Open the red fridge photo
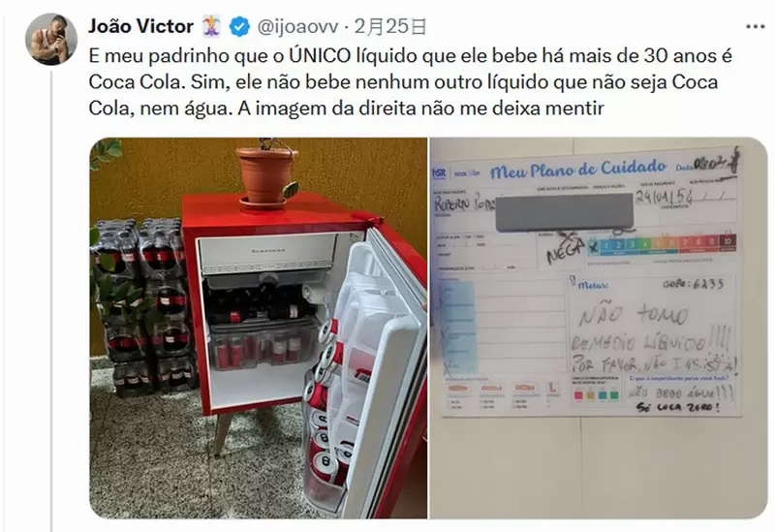This screenshot has width=775, height=532. point(259,328)
